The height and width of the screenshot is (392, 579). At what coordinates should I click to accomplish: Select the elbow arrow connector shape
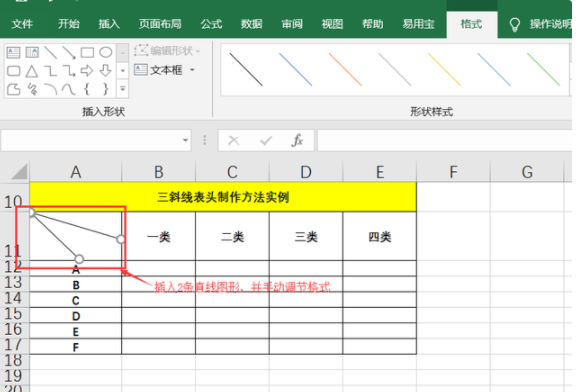[x=69, y=71]
